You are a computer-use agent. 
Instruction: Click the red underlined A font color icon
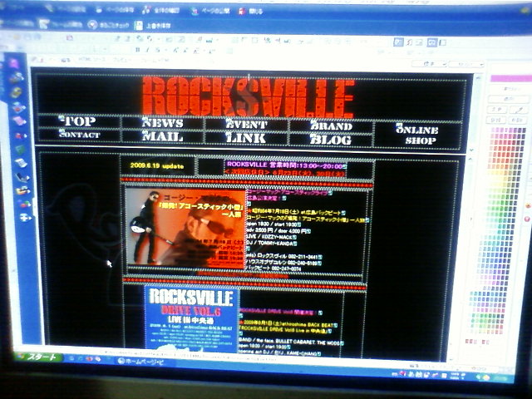click(x=196, y=52)
